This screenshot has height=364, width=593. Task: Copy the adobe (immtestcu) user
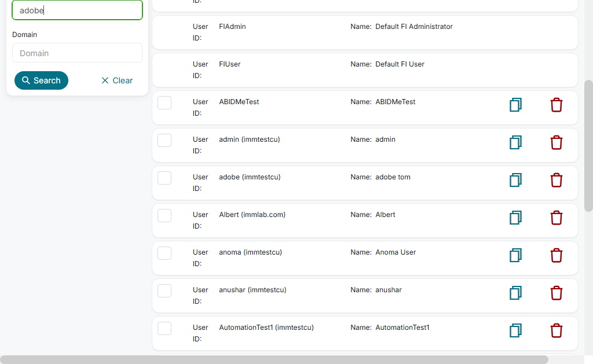point(515,180)
